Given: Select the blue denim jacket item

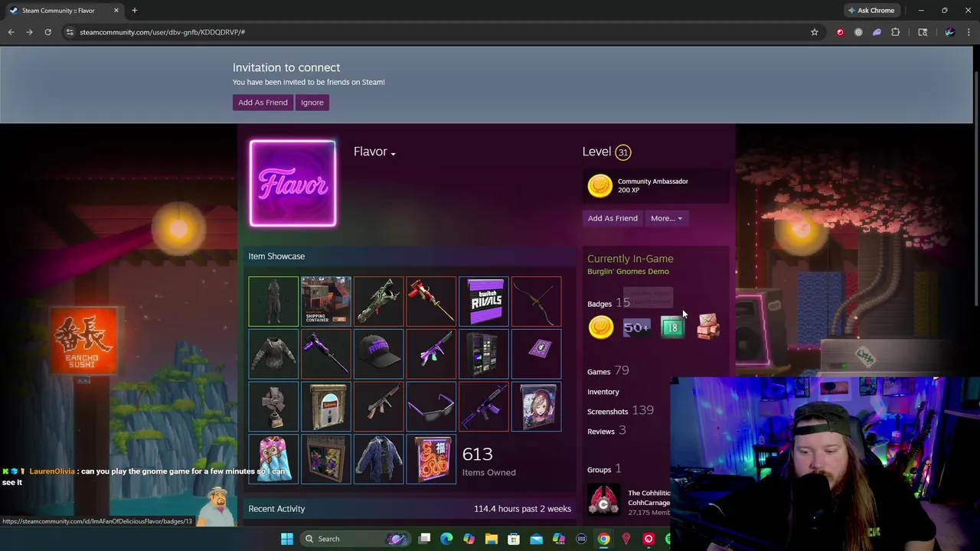Looking at the screenshot, I should point(378,459).
